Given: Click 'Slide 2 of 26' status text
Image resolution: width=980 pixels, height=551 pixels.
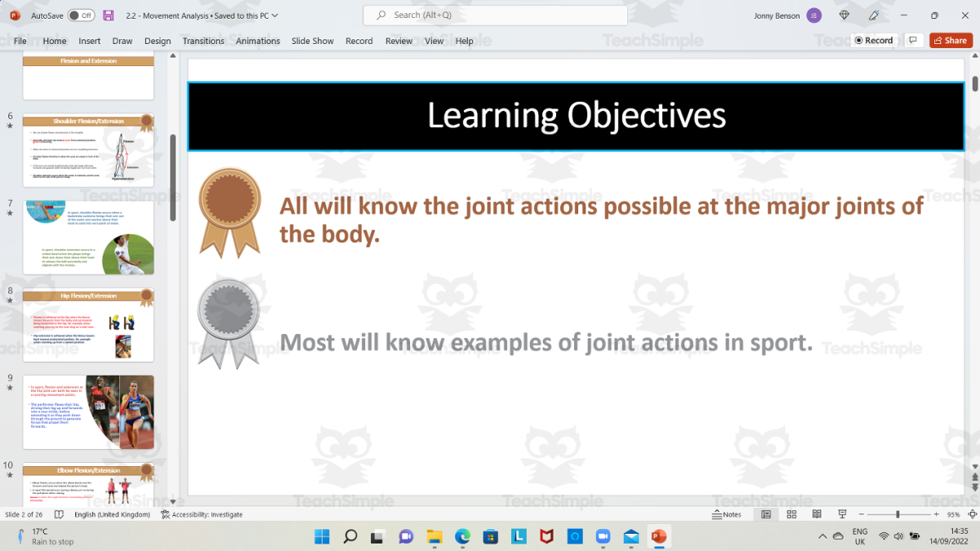Looking at the screenshot, I should pos(24,515).
